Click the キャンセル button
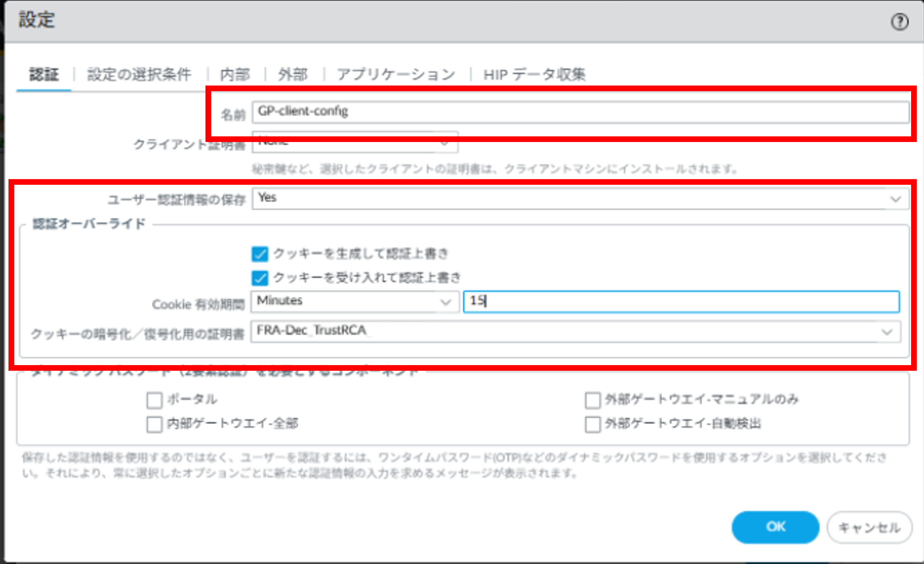Screen dimensions: 924x564 tap(869, 527)
